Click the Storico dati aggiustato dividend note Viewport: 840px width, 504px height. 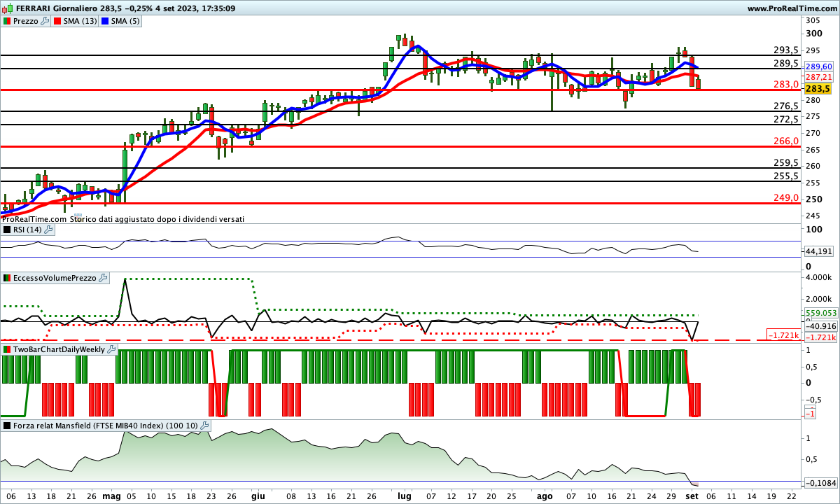(x=157, y=219)
